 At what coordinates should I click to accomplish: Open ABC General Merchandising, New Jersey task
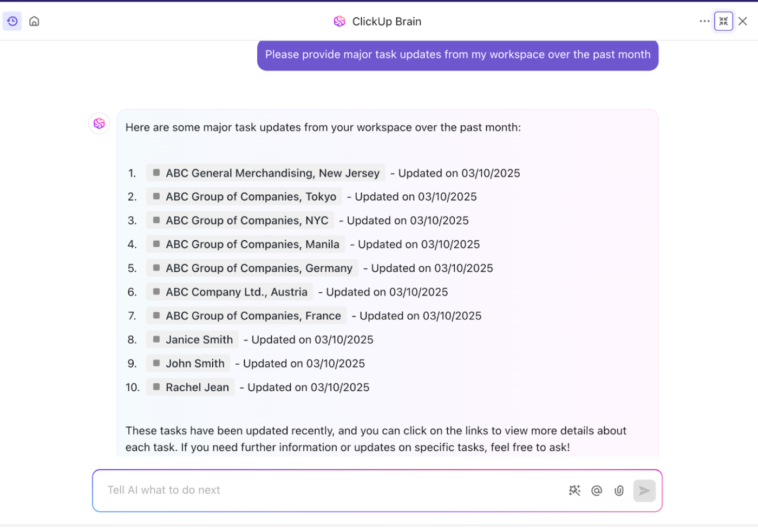tap(272, 173)
